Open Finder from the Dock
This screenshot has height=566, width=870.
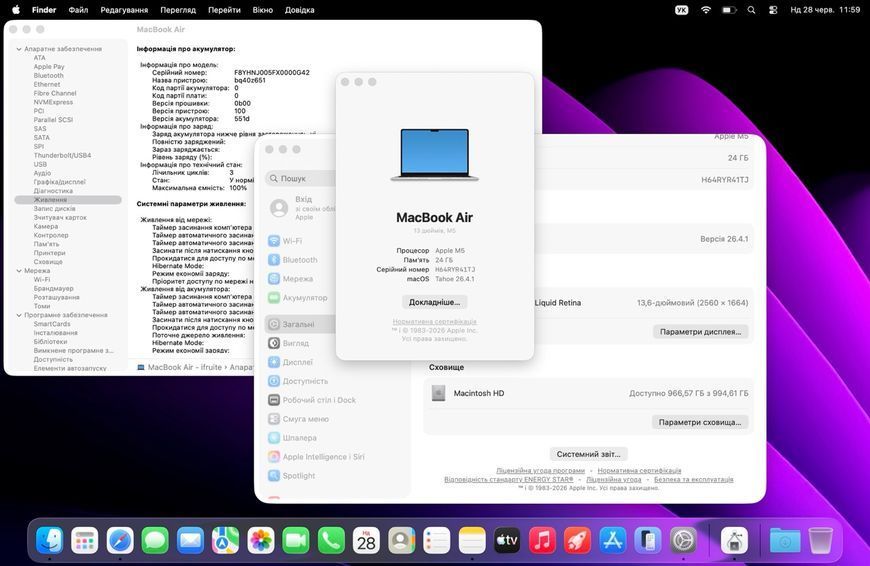click(x=49, y=540)
